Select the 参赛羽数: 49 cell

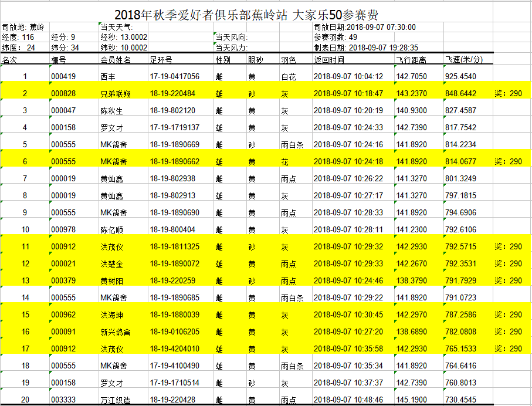tap(336, 37)
